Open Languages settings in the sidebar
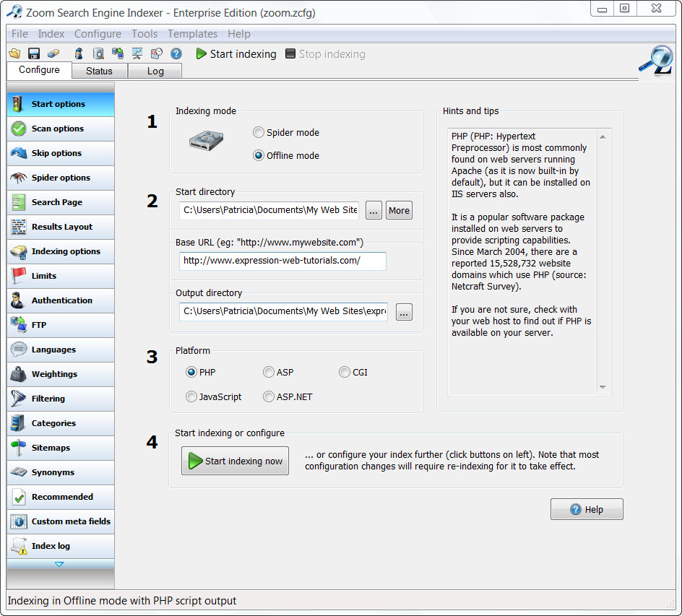The width and height of the screenshot is (682, 616). pos(61,350)
